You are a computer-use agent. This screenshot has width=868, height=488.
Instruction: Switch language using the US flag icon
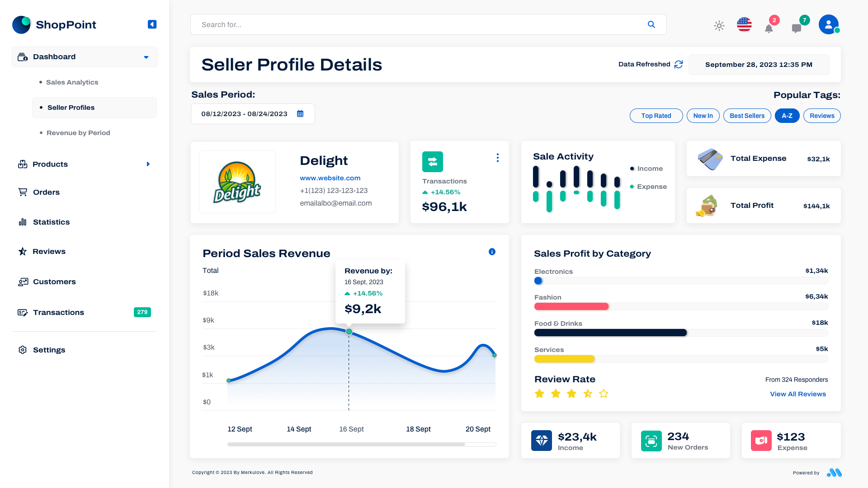click(x=744, y=25)
